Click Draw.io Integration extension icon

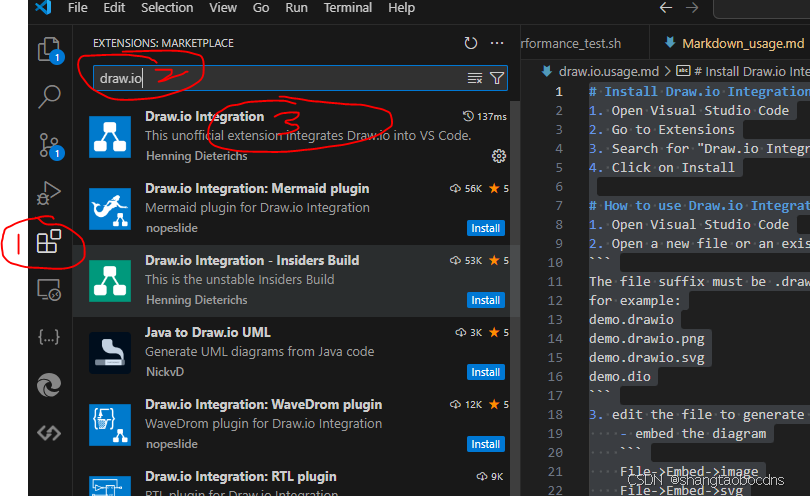(110, 136)
